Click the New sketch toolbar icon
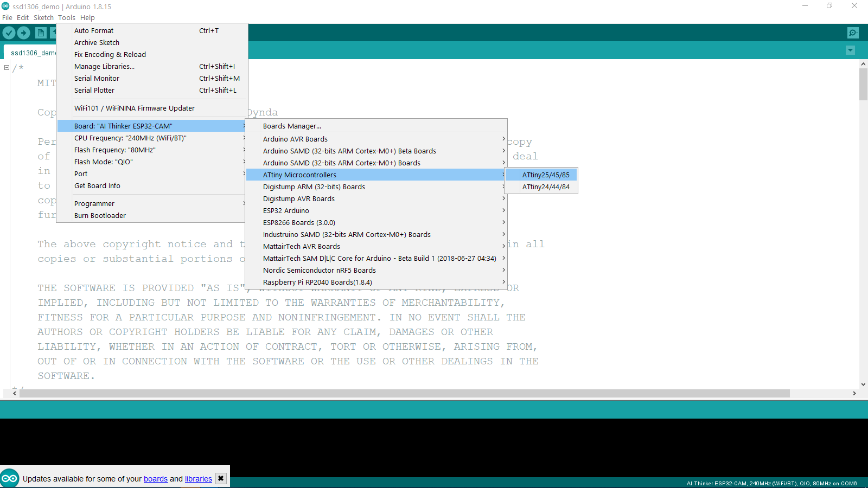 click(41, 33)
